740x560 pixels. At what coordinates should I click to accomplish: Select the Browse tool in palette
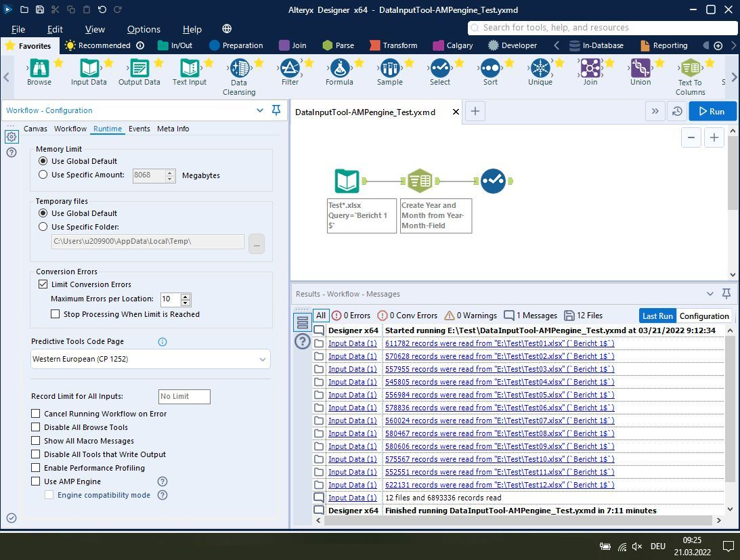[x=39, y=68]
